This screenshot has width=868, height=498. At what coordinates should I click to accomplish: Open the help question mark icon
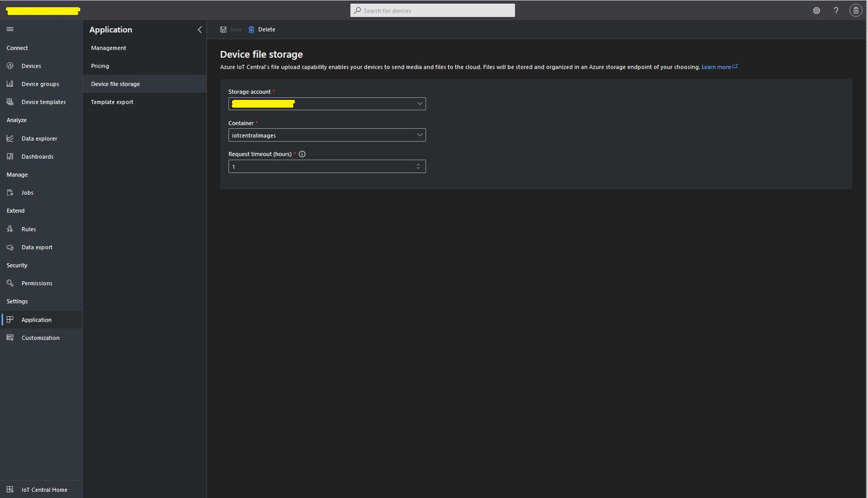[836, 10]
